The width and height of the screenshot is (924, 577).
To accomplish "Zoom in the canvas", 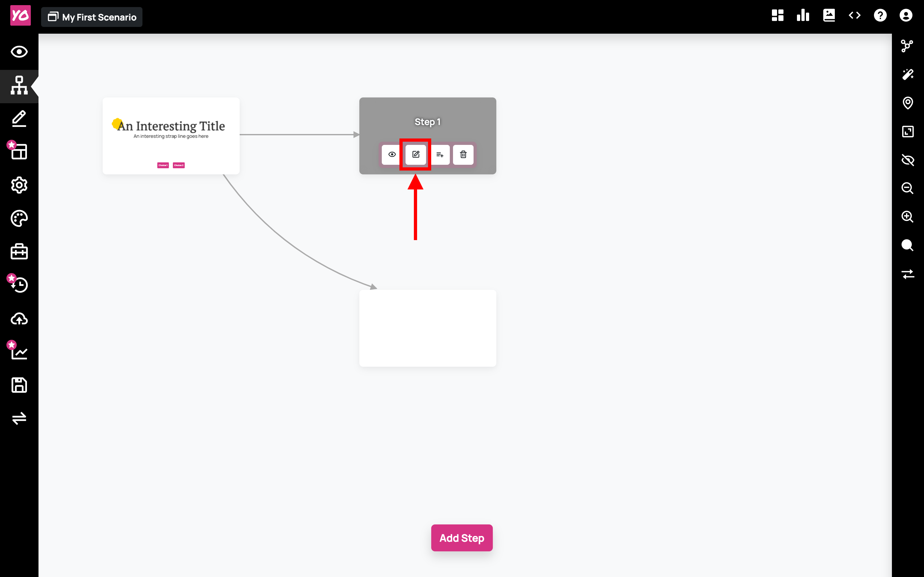I will (908, 217).
